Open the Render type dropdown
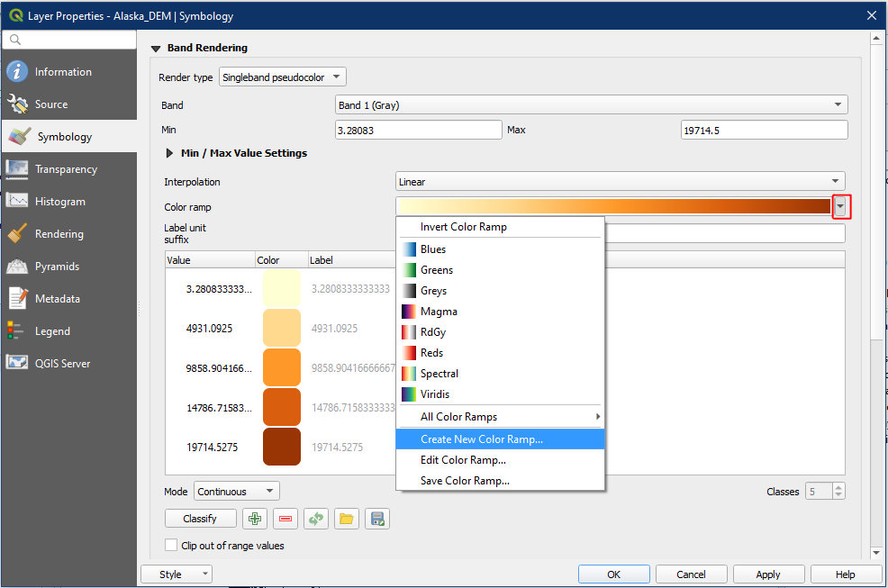Viewport: 888px width, 588px height. coord(282,77)
